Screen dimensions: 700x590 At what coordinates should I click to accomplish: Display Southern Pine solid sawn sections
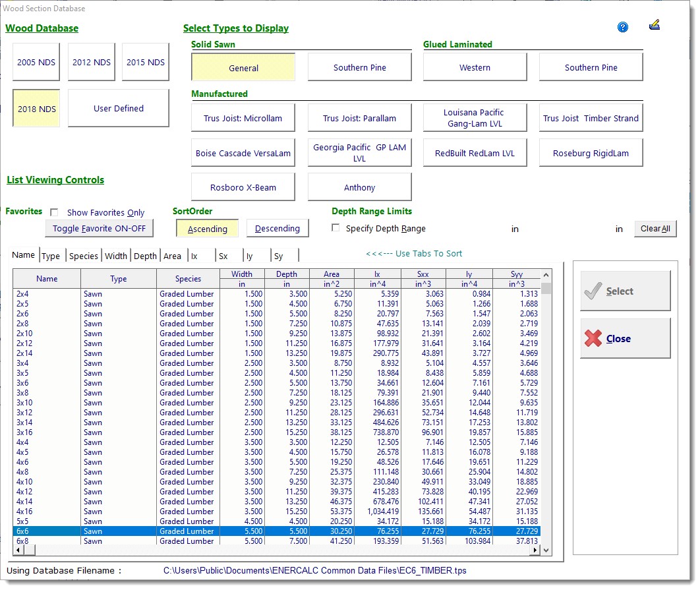click(x=359, y=67)
